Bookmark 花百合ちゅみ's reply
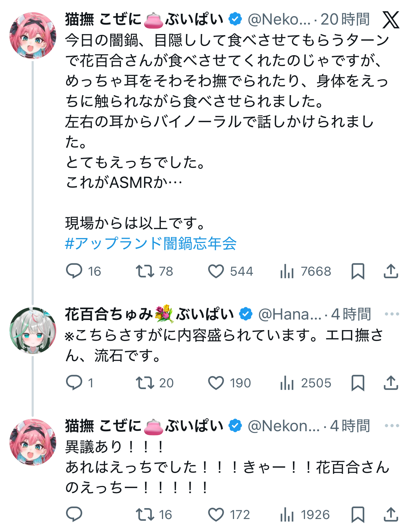Screen dimensions: 411x532 pyautogui.click(x=358, y=383)
